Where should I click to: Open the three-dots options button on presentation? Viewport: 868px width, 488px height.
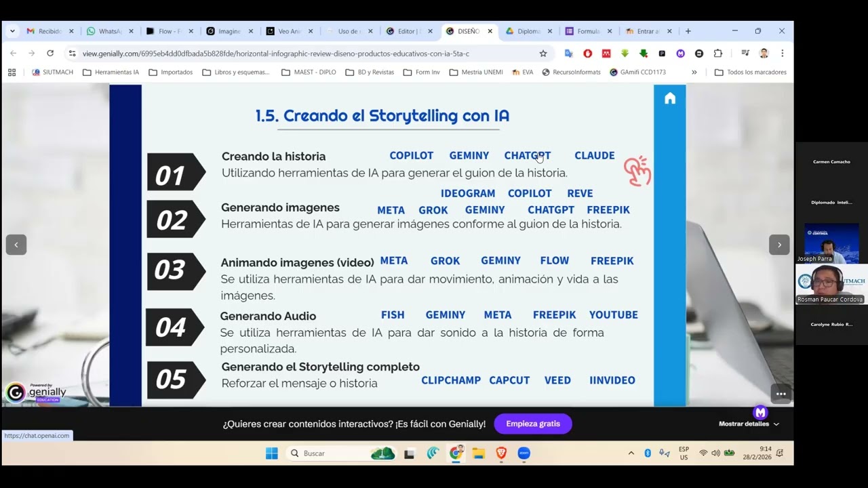(x=781, y=394)
